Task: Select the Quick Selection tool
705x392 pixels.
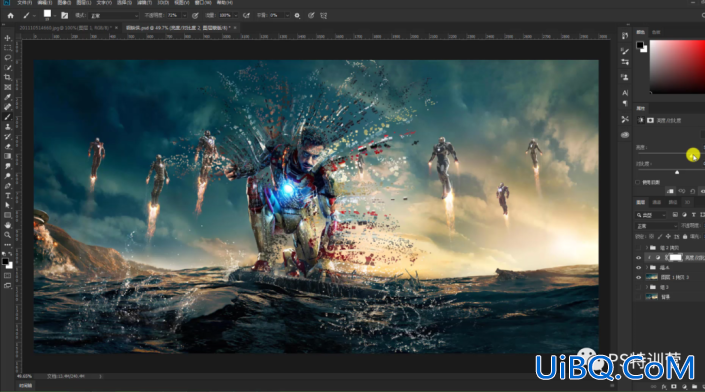Action: 8,68
